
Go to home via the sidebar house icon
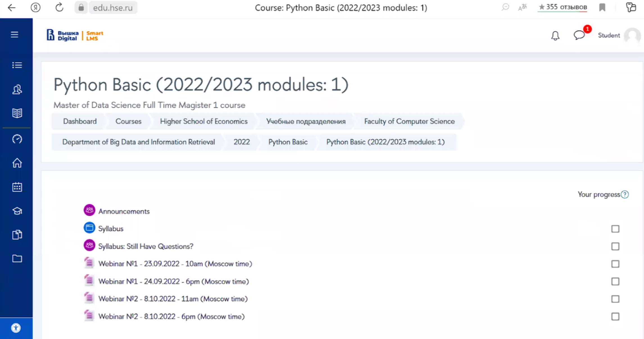17,163
